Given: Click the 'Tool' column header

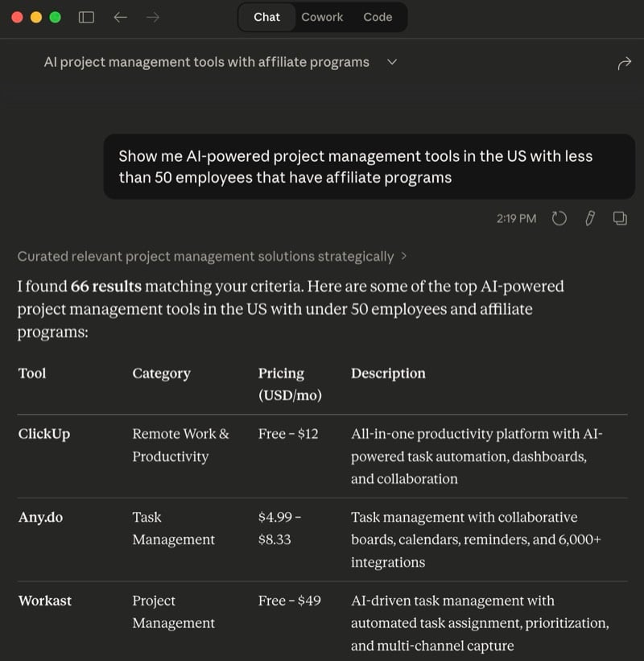Looking at the screenshot, I should 32,374.
